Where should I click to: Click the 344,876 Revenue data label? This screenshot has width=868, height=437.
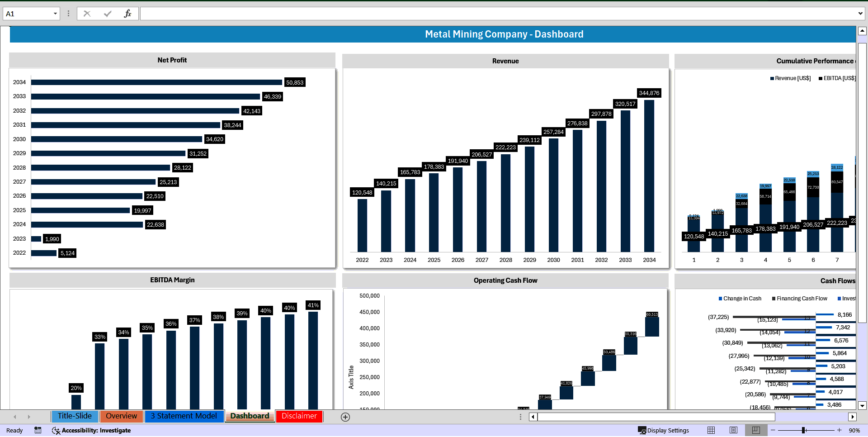point(649,93)
